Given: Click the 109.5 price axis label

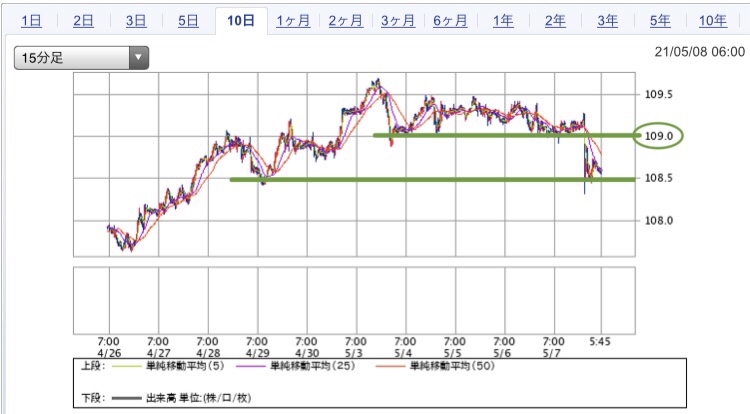Looking at the screenshot, I should pos(658,94).
